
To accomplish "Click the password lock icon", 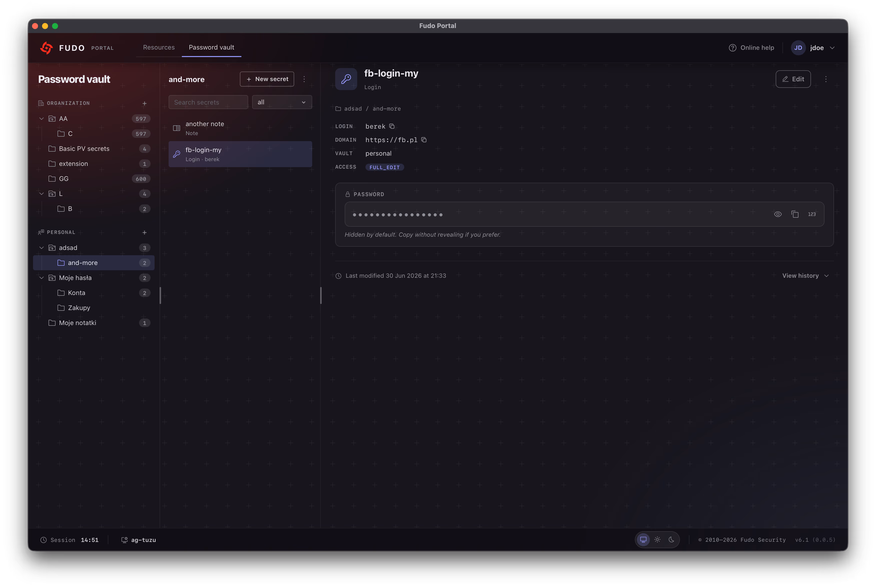I will pyautogui.click(x=347, y=194).
